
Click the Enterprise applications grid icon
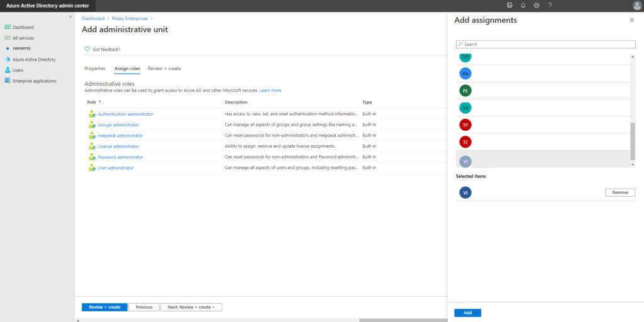point(8,80)
